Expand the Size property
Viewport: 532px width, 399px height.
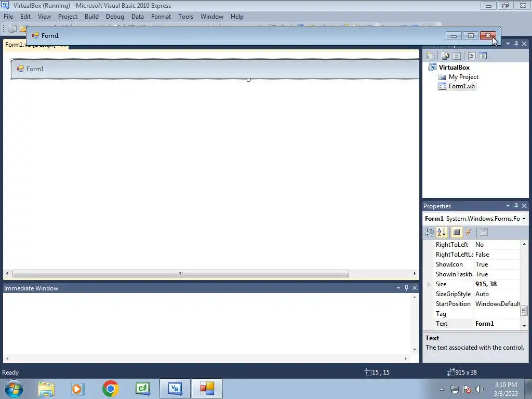pos(429,284)
